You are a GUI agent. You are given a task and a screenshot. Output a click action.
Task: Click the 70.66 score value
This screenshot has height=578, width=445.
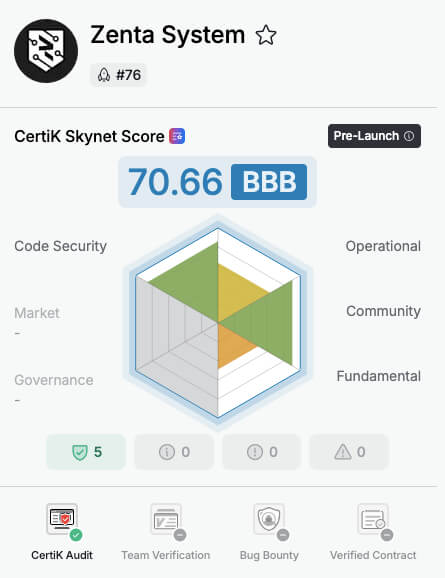[x=175, y=181]
